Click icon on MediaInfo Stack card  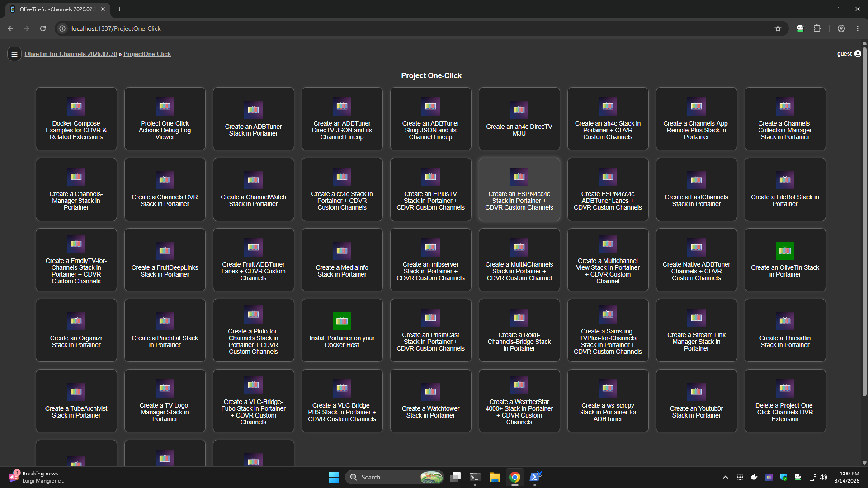coord(342,251)
